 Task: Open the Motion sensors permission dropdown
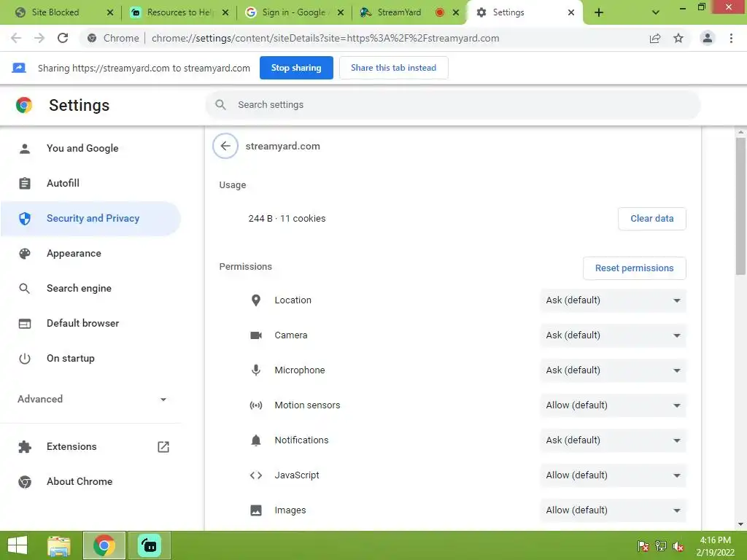613,405
